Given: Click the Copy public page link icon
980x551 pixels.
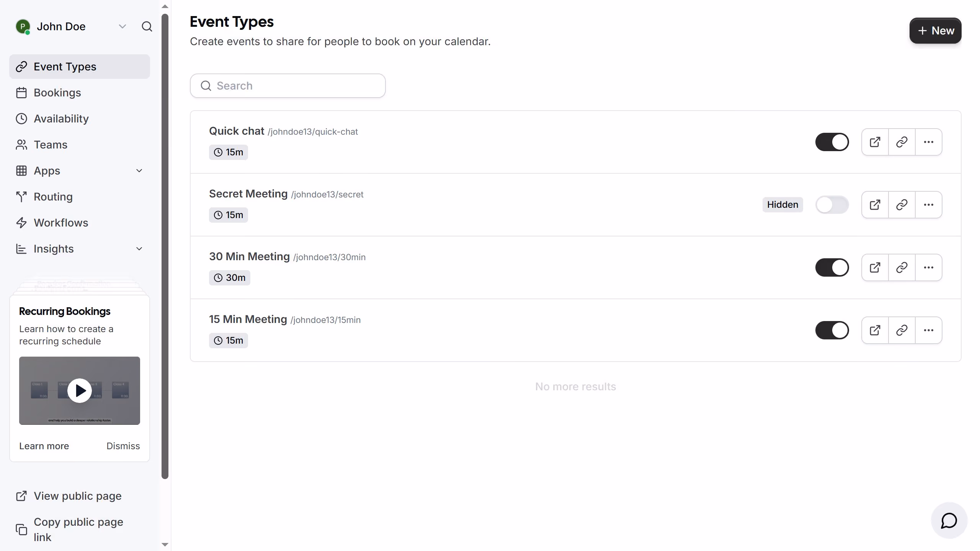Looking at the screenshot, I should point(21,530).
